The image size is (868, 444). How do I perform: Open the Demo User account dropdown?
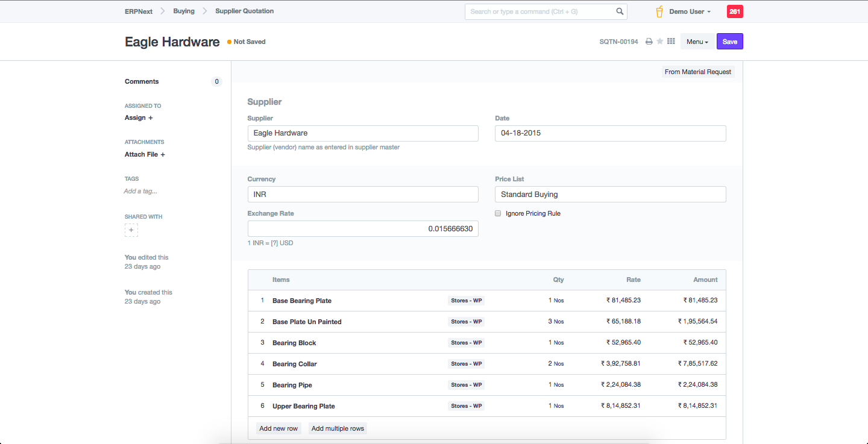[690, 11]
